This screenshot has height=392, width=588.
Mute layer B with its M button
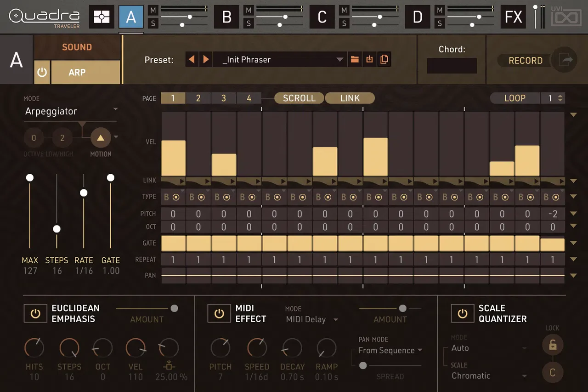pyautogui.click(x=249, y=10)
